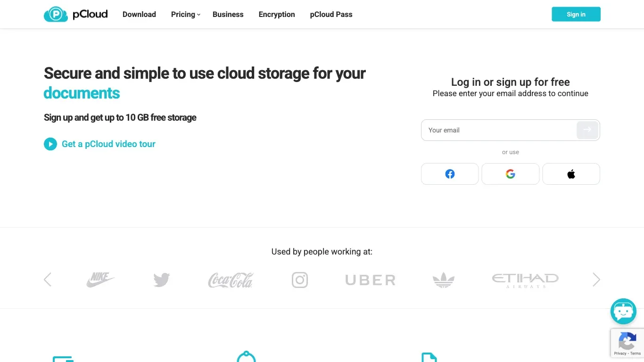Go to the Business page
644x362 pixels.
coord(228,14)
